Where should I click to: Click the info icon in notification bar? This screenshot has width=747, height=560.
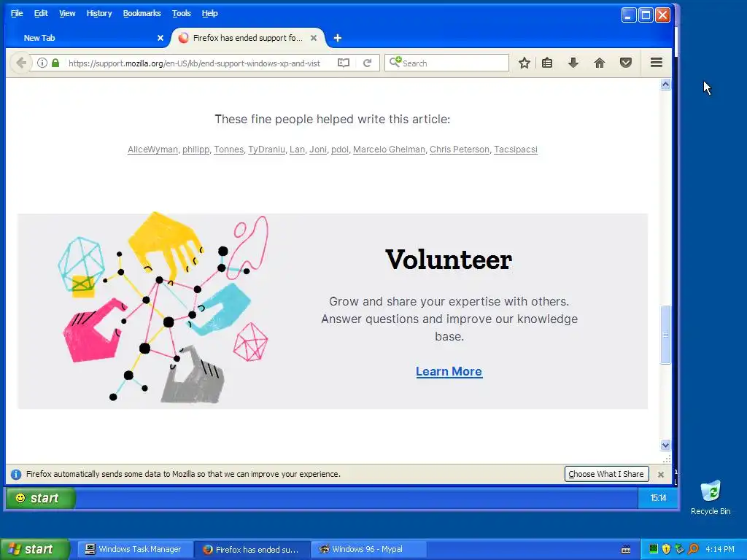tap(16, 474)
